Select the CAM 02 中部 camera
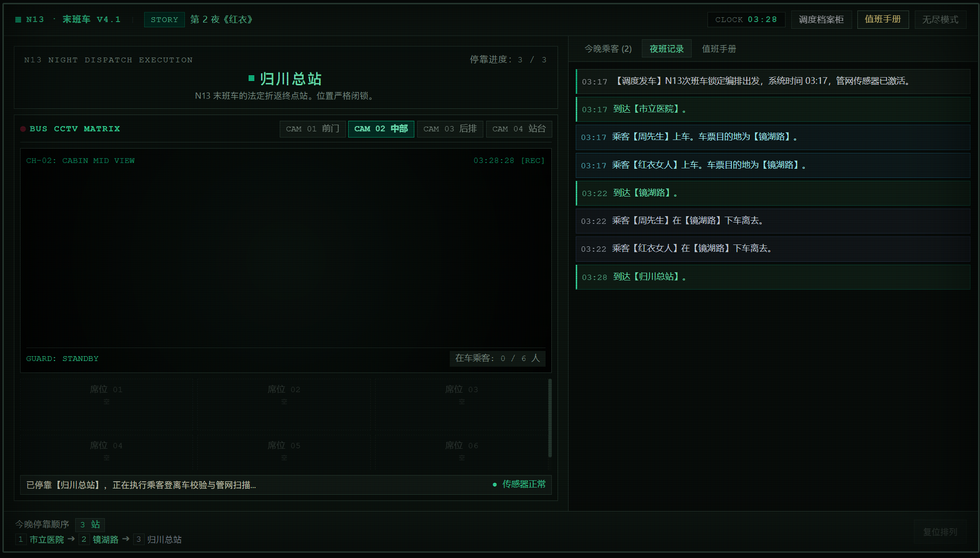 click(x=381, y=129)
